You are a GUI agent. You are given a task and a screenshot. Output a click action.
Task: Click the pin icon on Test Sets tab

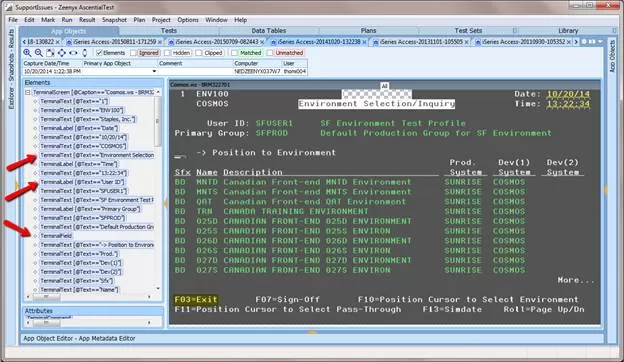(x=515, y=31)
